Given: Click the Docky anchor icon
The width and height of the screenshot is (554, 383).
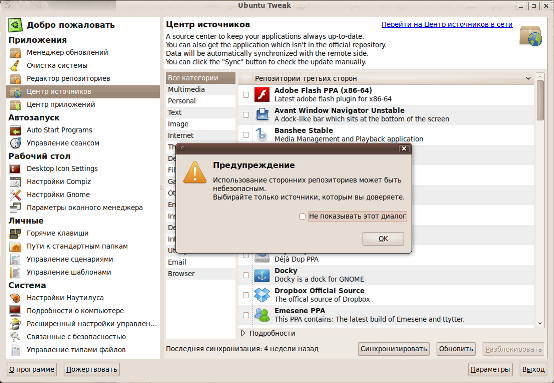Looking at the screenshot, I should pos(262,275).
